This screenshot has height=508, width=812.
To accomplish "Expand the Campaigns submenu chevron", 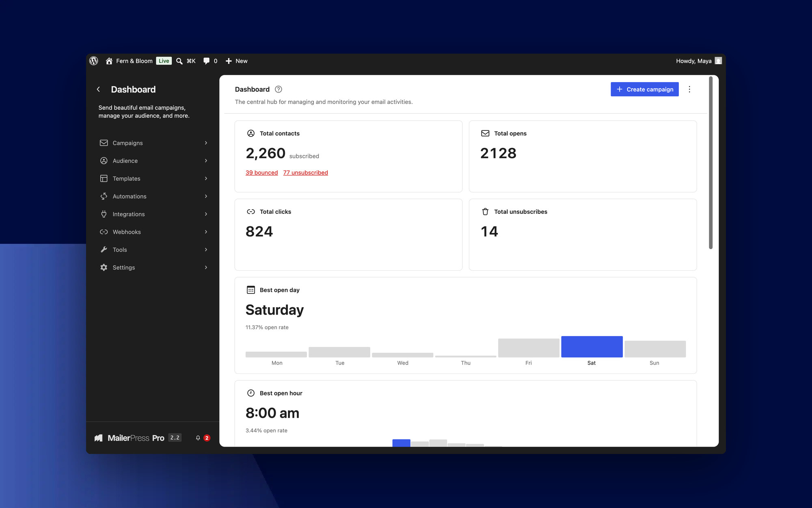I will point(206,143).
